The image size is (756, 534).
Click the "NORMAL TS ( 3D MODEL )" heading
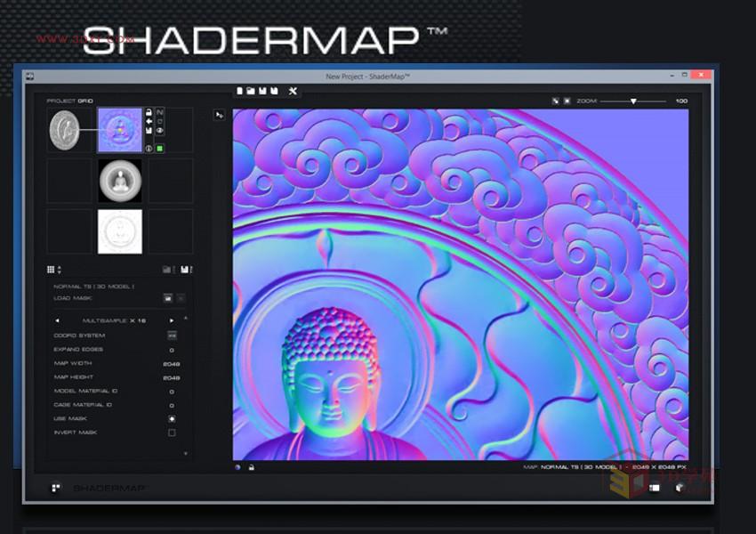pos(94,287)
